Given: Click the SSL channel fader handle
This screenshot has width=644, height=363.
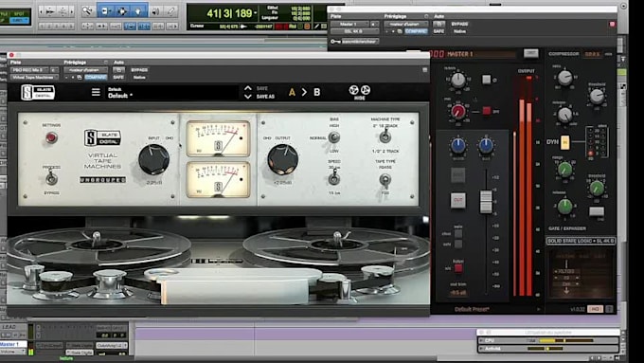Looking at the screenshot, I should 486,202.
